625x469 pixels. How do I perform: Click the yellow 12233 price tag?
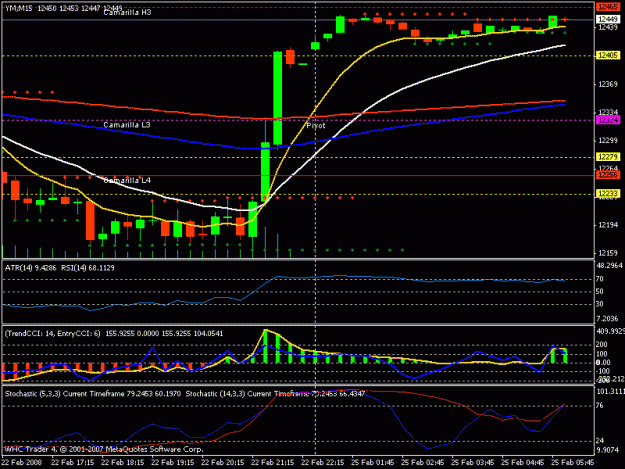click(607, 194)
